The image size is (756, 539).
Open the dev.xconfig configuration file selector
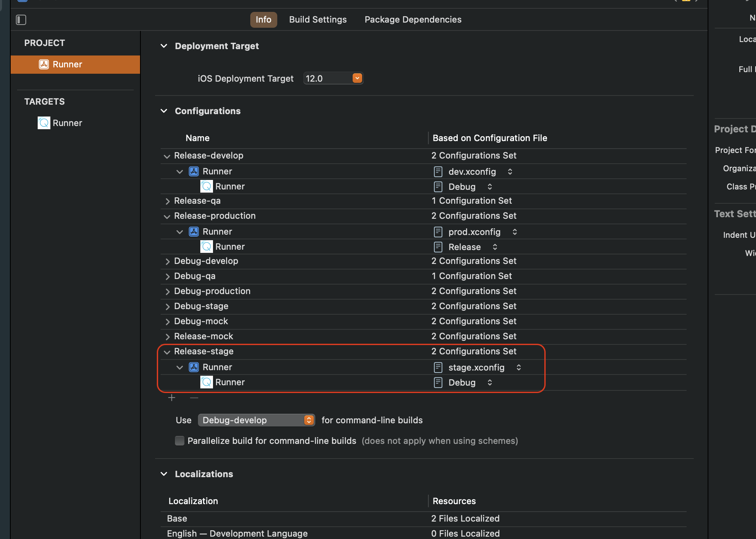click(510, 172)
